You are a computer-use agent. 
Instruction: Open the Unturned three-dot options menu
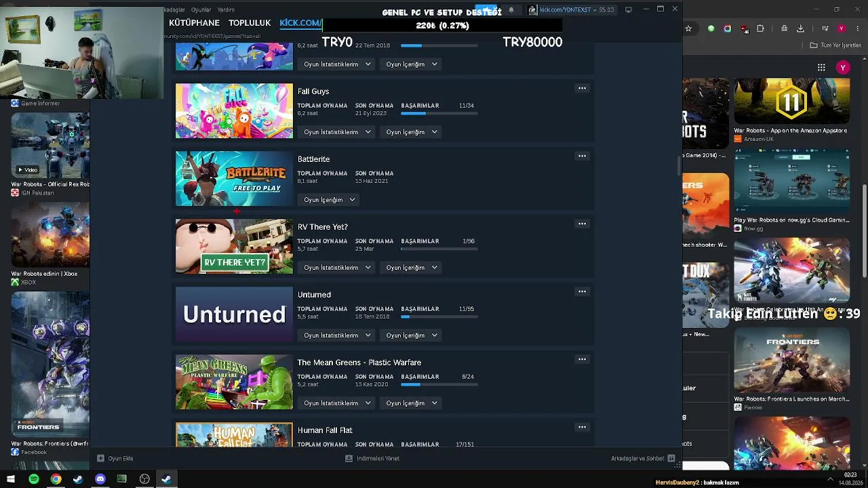click(582, 291)
